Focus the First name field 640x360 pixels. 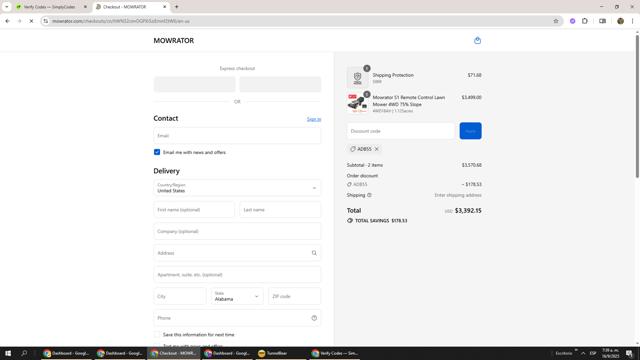194,209
